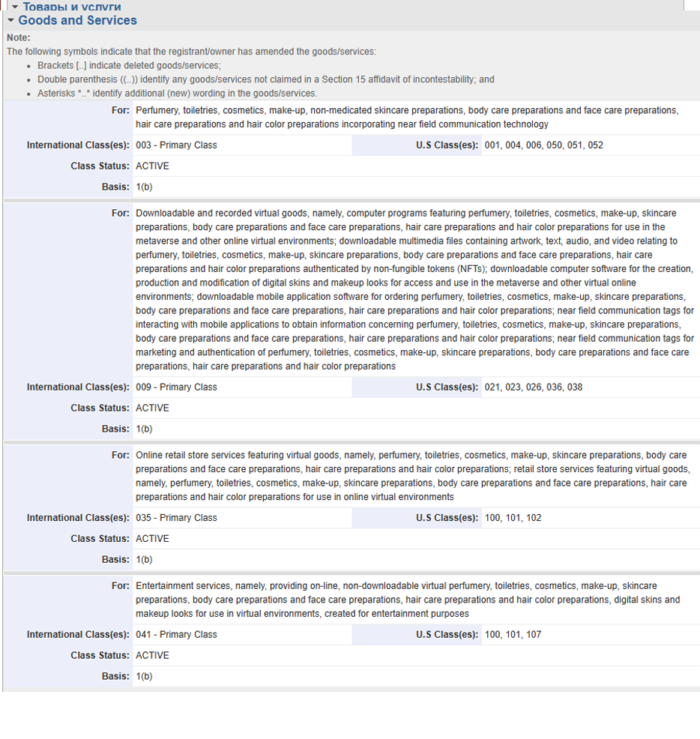Viewport: 700px width, 739px height.
Task: Click the "035 - Primary Class" value
Action: [x=176, y=517]
